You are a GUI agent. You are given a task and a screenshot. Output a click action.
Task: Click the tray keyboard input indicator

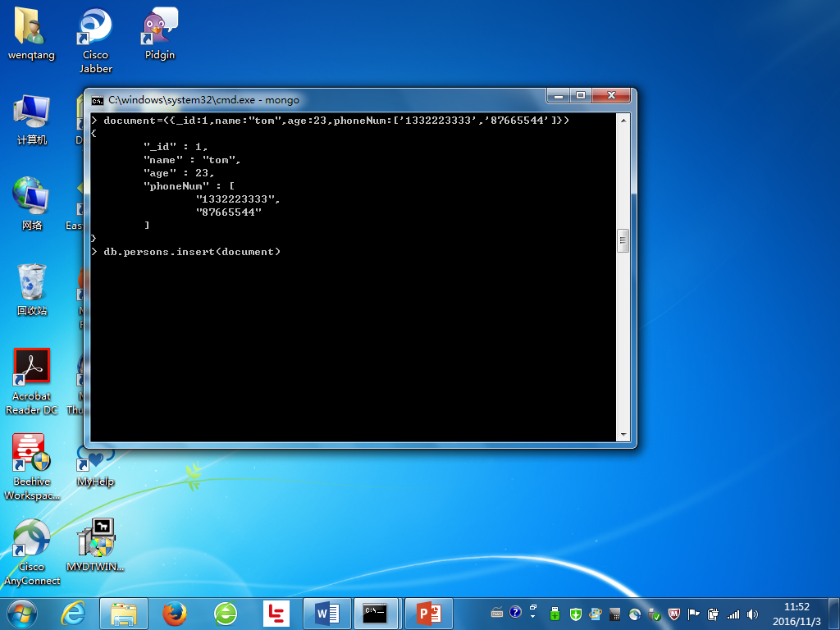tap(497, 612)
